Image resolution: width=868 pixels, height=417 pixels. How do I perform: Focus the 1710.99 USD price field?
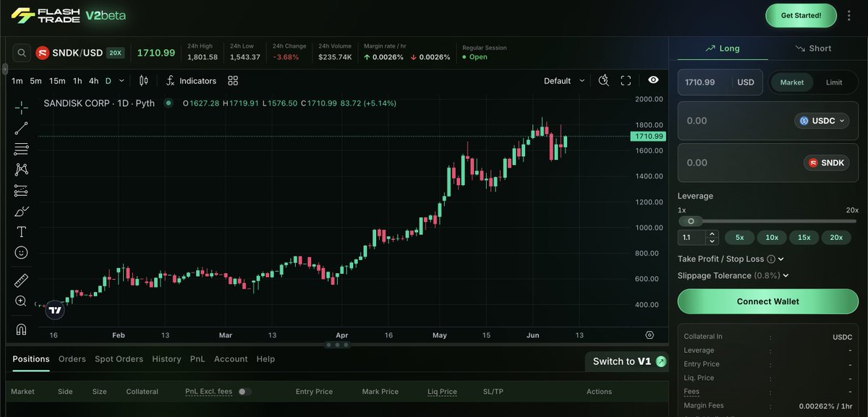point(719,82)
